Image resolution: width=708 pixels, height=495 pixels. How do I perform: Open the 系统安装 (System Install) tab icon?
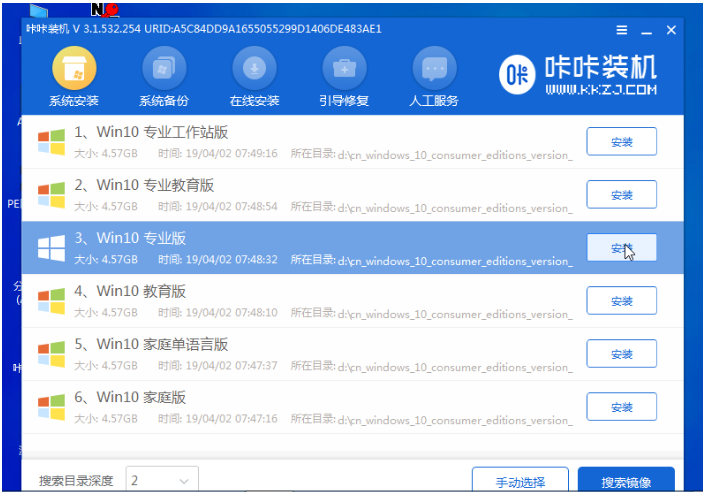point(73,69)
